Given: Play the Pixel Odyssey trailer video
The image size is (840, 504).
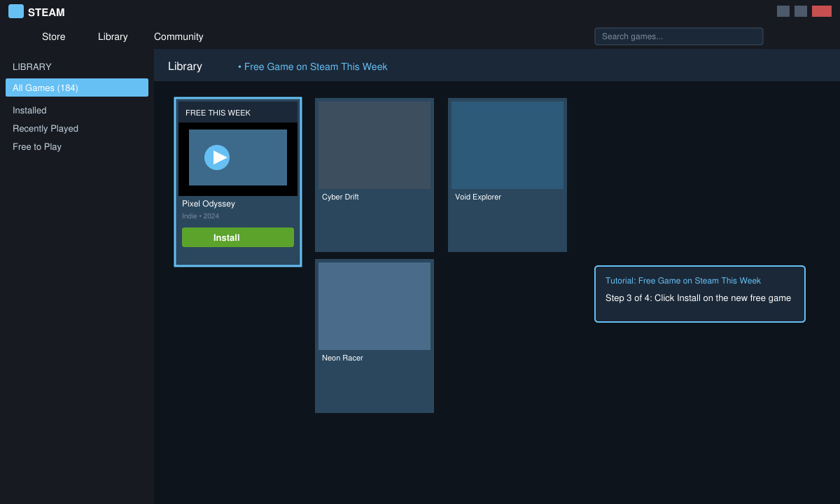Looking at the screenshot, I should tap(217, 157).
